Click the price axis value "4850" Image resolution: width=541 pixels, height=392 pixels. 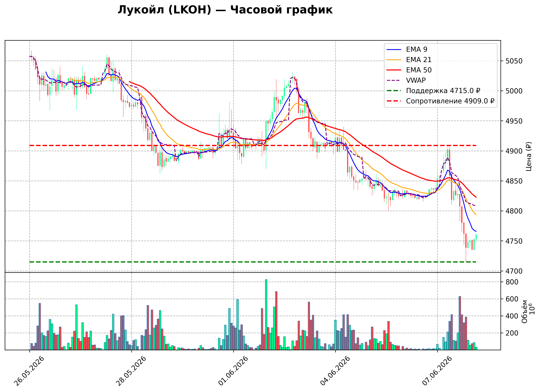click(514, 181)
